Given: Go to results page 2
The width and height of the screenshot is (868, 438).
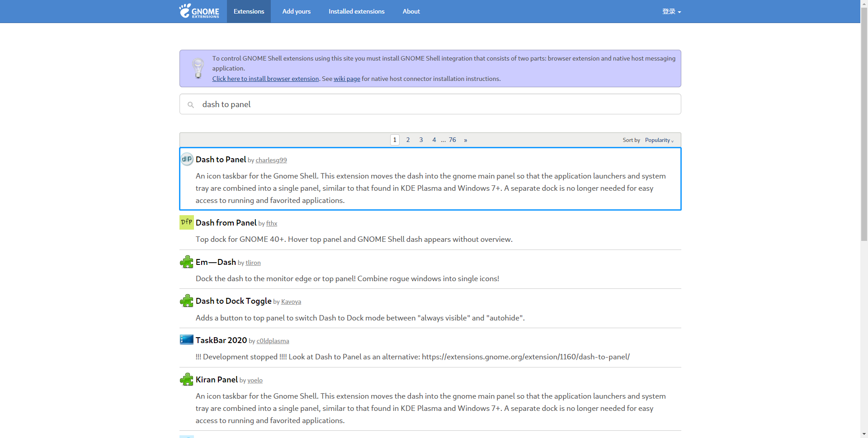Looking at the screenshot, I should [408, 140].
